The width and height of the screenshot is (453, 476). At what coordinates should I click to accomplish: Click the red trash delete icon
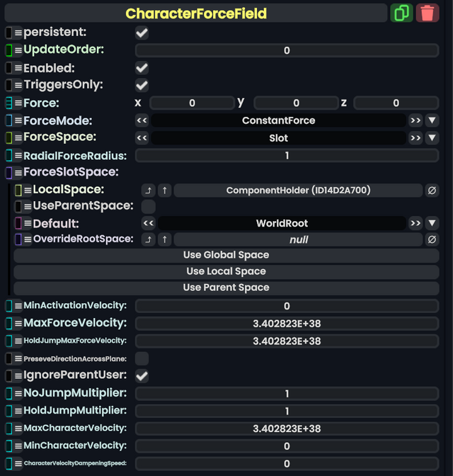(x=428, y=13)
